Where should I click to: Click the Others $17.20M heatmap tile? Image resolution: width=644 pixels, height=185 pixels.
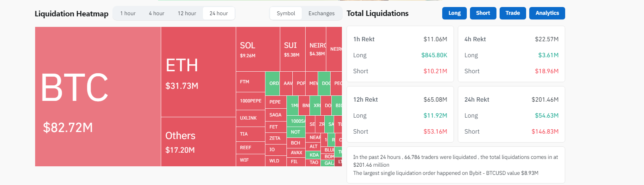click(x=198, y=142)
